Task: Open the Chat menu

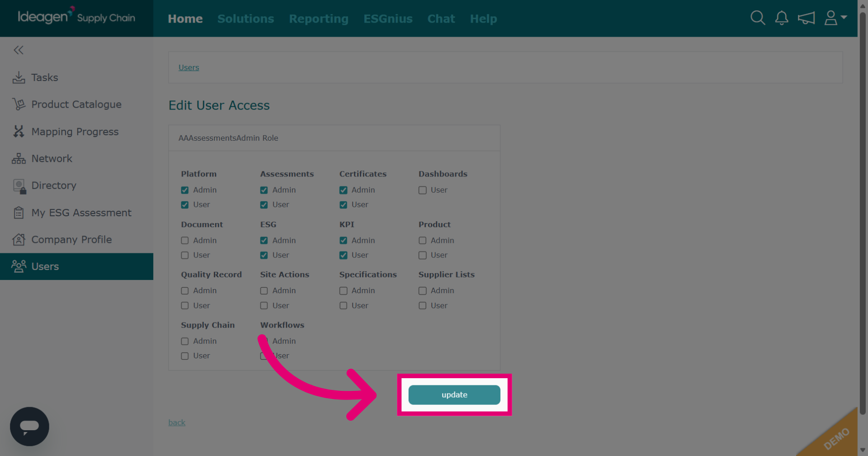Action: [x=441, y=19]
